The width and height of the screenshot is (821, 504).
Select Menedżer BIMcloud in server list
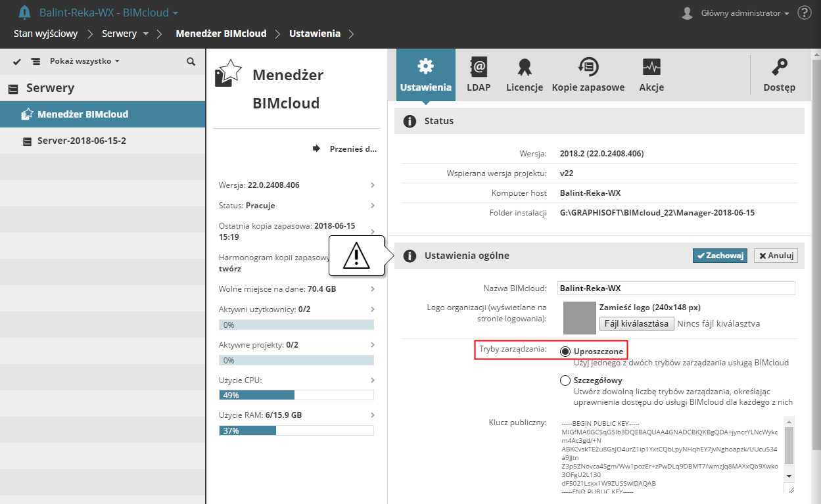103,114
